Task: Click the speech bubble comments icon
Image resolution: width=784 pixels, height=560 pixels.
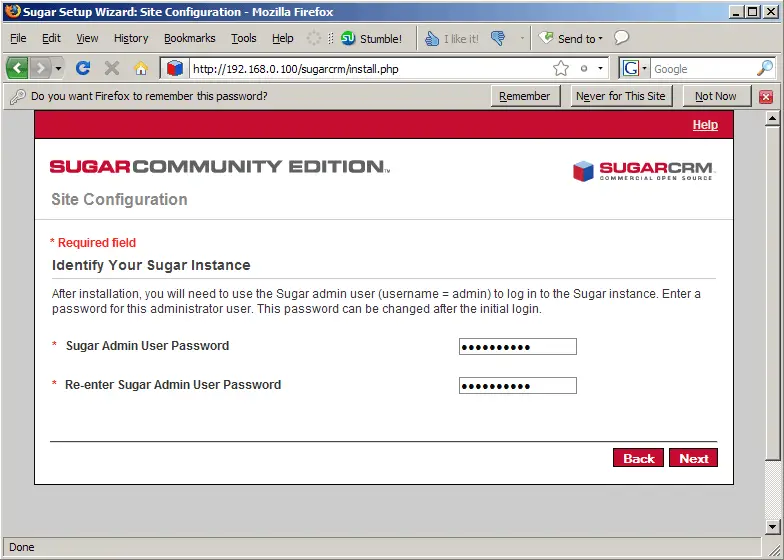Action: tap(622, 38)
